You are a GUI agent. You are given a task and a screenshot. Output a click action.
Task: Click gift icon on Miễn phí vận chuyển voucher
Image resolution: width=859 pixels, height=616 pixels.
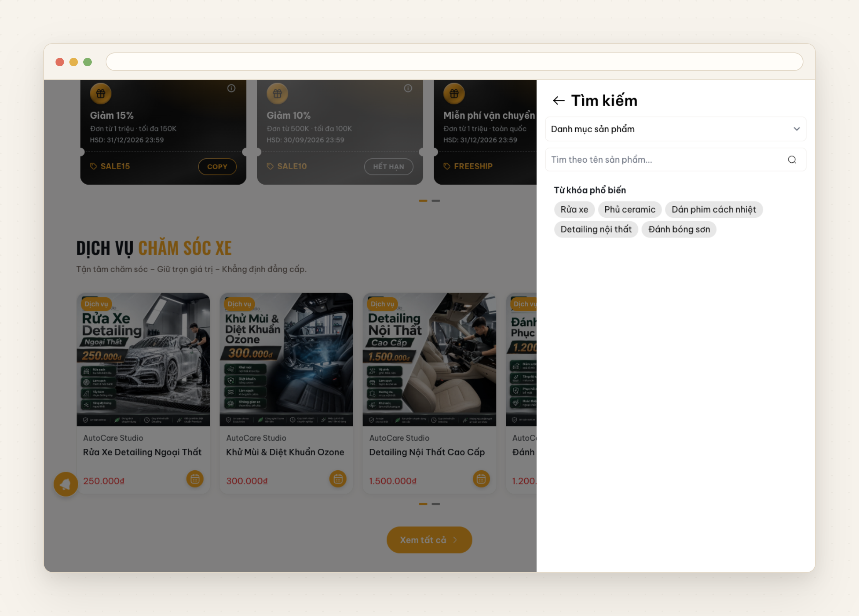point(454,93)
